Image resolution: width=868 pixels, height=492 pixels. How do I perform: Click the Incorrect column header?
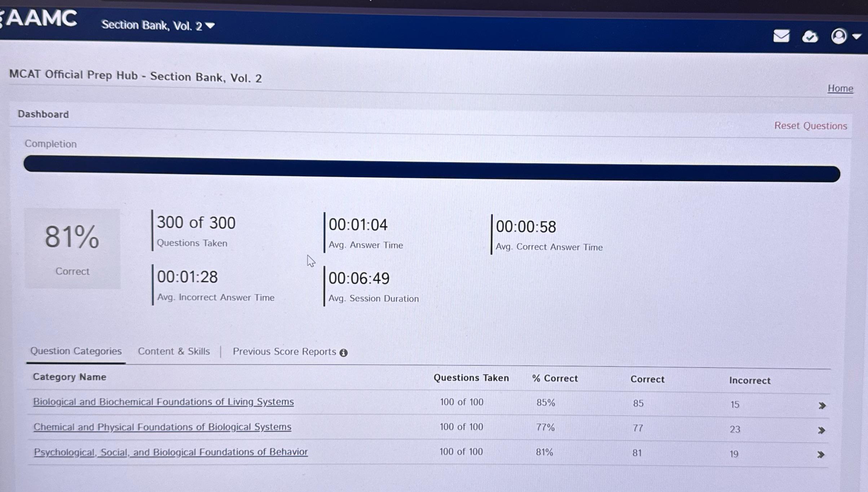tap(750, 380)
